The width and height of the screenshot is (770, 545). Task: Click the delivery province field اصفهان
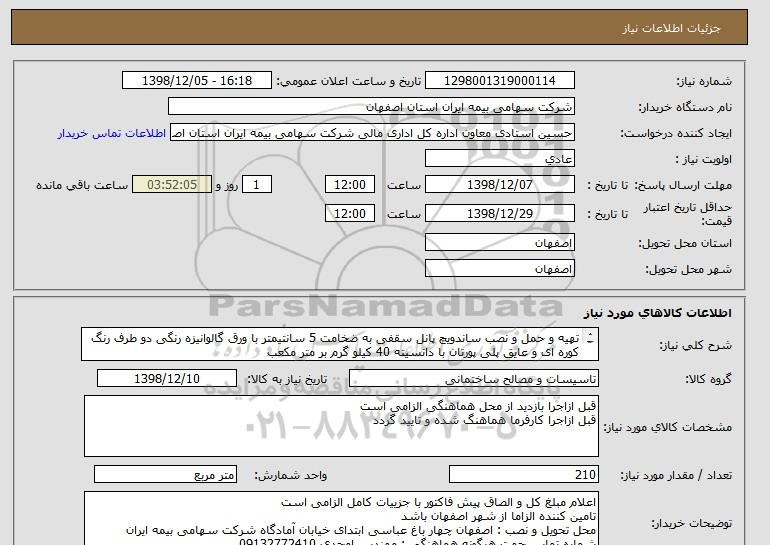coord(500,243)
